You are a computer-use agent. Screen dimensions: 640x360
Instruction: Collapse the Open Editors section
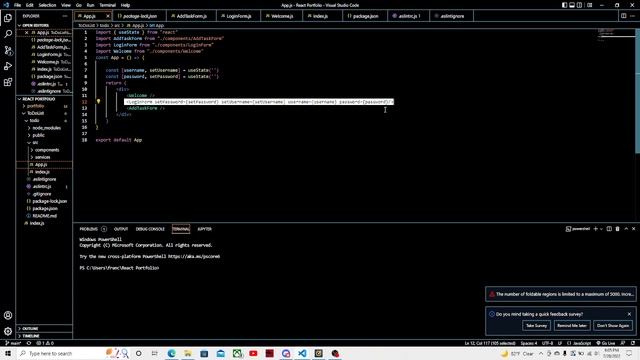coord(44,25)
